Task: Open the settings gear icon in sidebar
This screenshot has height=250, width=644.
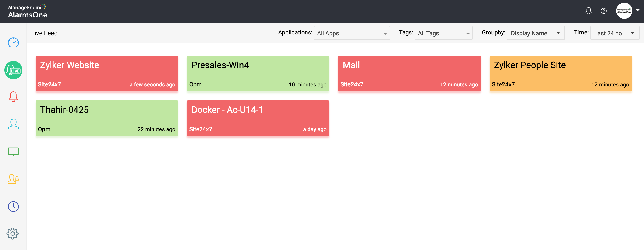Action: [x=13, y=233]
